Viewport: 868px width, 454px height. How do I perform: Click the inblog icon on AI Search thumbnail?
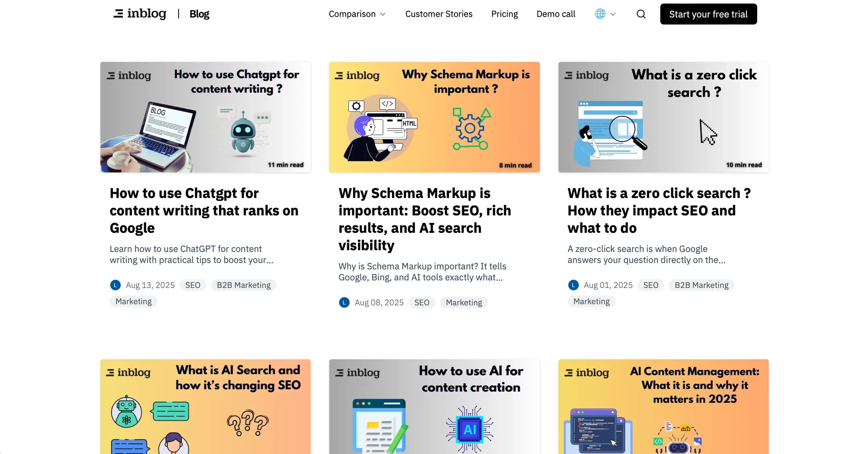click(x=111, y=373)
